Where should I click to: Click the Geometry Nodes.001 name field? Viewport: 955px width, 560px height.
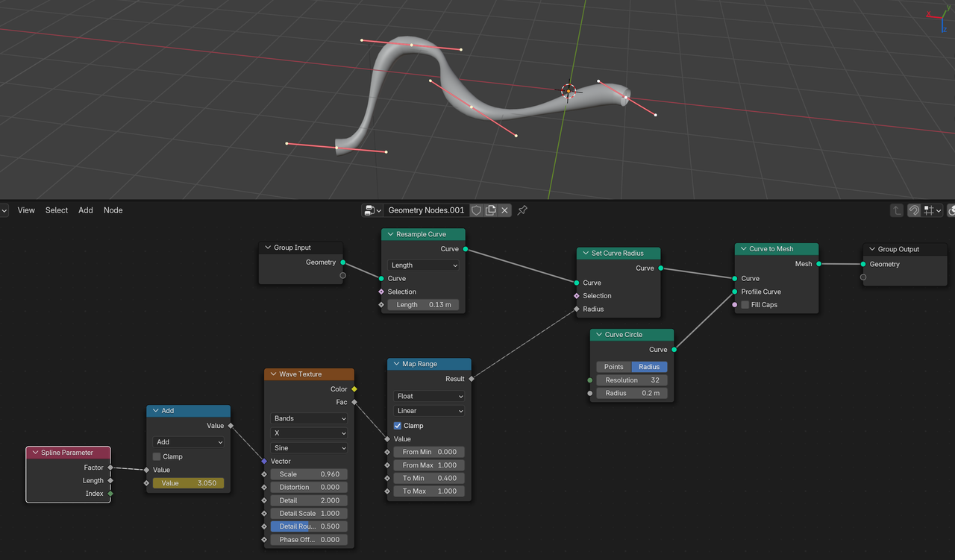click(x=425, y=210)
